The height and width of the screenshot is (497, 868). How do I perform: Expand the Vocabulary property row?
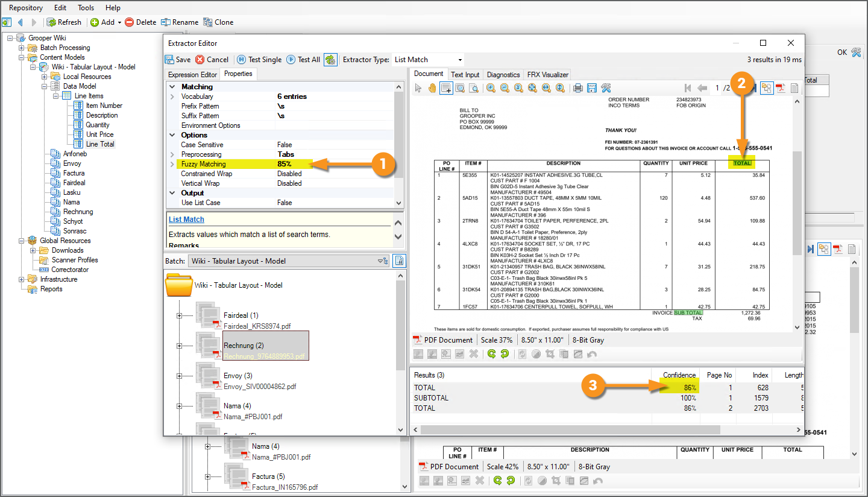point(172,97)
